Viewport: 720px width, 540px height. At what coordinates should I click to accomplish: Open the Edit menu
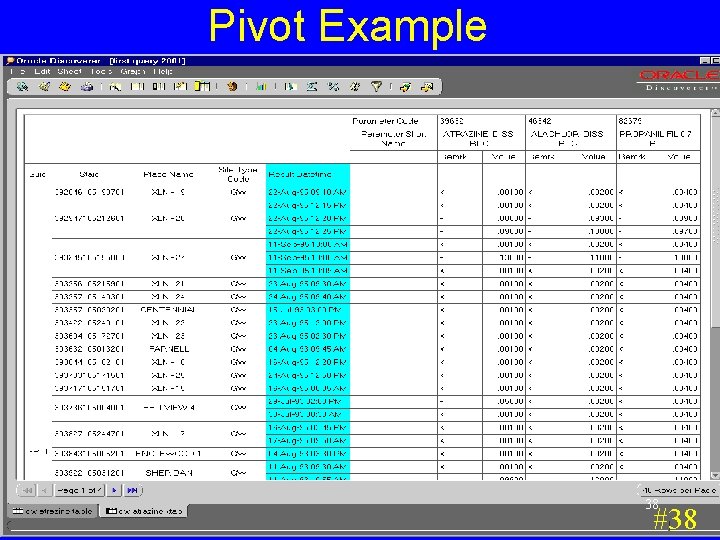coord(42,72)
